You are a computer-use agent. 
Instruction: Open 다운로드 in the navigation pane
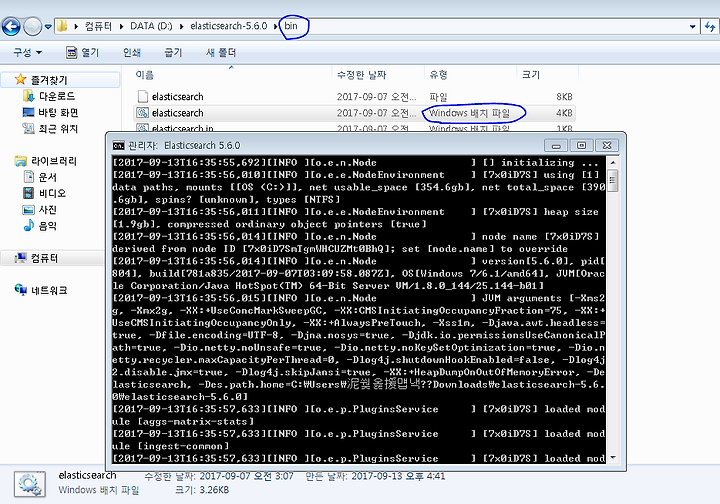click(x=57, y=96)
